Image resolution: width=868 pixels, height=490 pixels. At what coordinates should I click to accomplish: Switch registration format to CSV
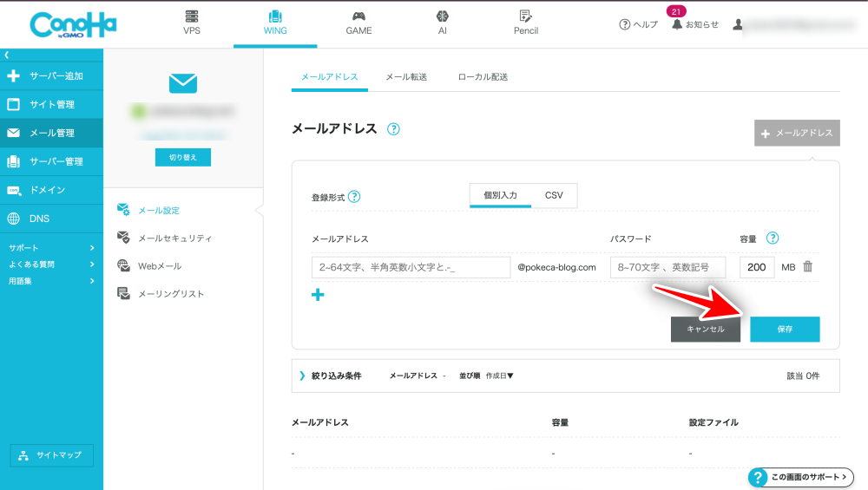click(x=554, y=195)
